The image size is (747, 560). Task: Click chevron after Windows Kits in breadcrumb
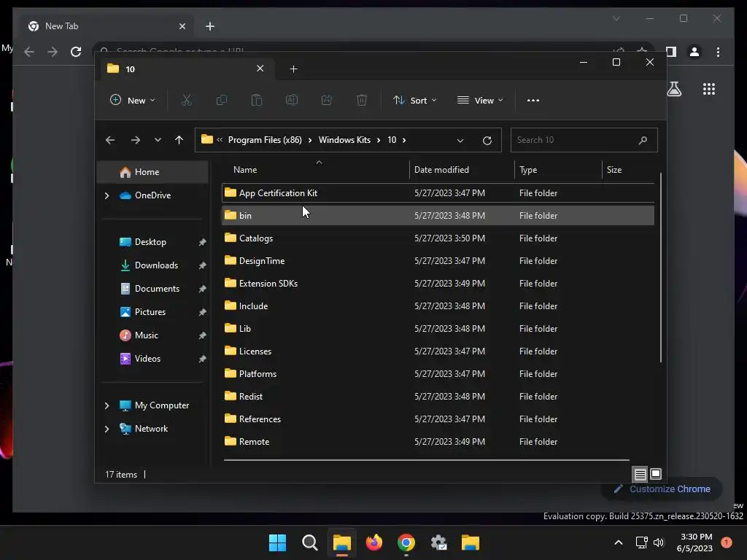pyautogui.click(x=379, y=140)
